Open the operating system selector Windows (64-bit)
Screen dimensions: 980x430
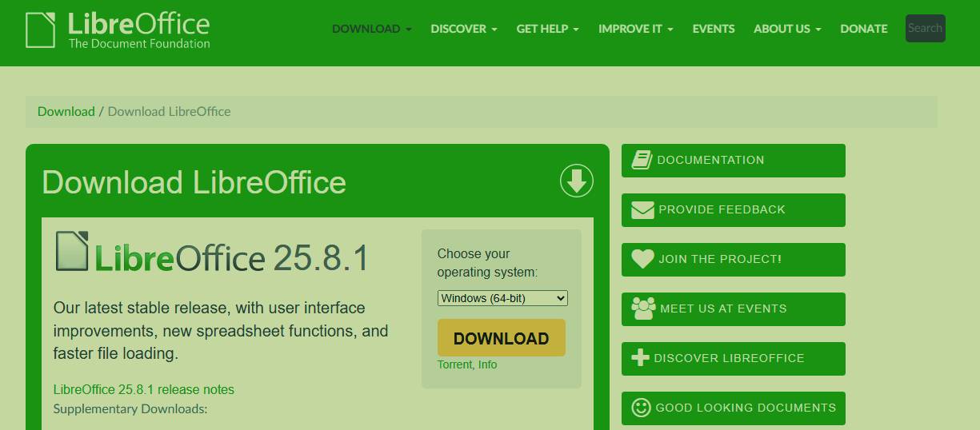pyautogui.click(x=502, y=298)
